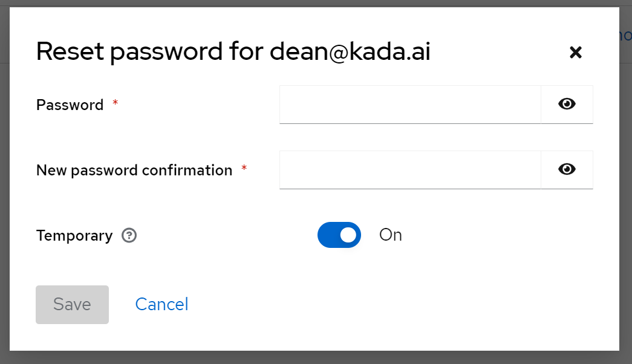Click the asterisk after New password confirmation
This screenshot has width=632, height=364.
coord(244,169)
